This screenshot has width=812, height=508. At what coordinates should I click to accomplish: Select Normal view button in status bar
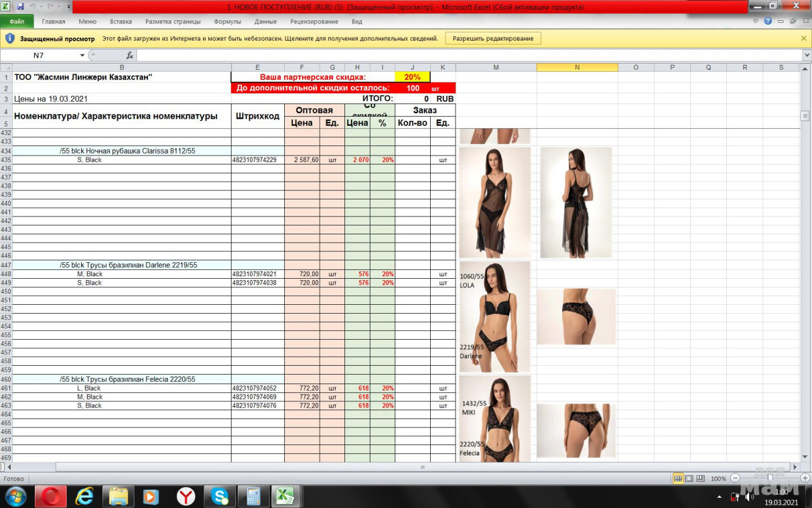(x=678, y=478)
